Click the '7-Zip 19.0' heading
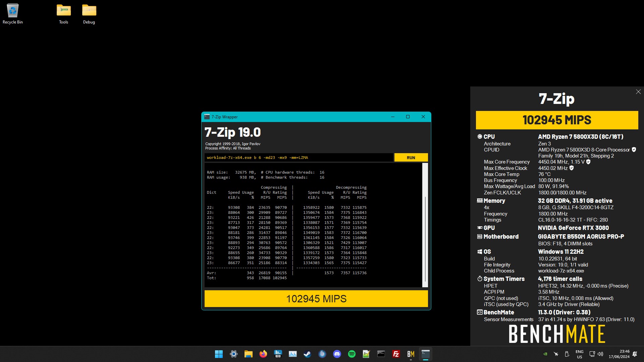 click(232, 132)
